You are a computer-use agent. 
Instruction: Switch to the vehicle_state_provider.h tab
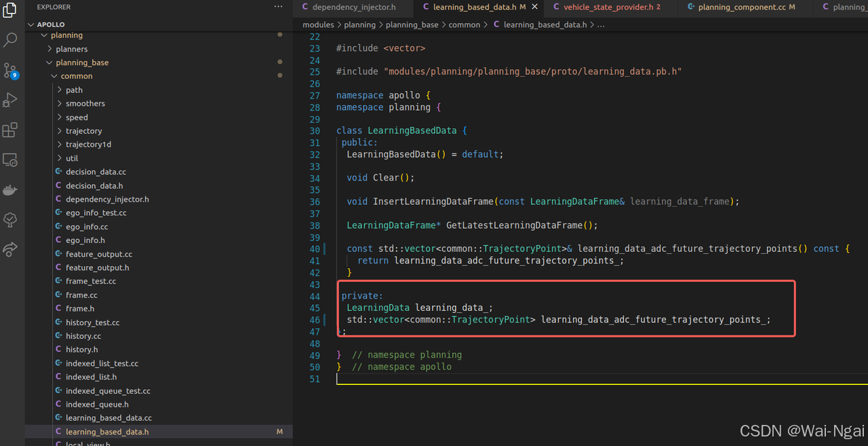606,7
